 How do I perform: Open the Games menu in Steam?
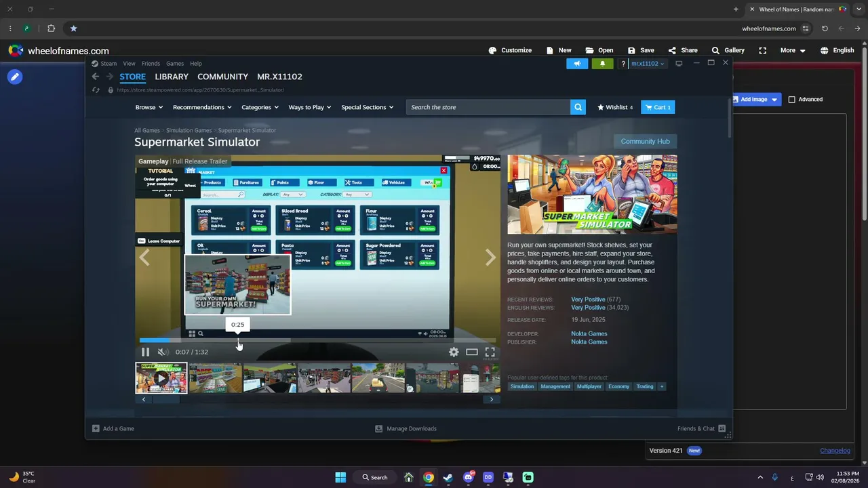[x=175, y=64]
